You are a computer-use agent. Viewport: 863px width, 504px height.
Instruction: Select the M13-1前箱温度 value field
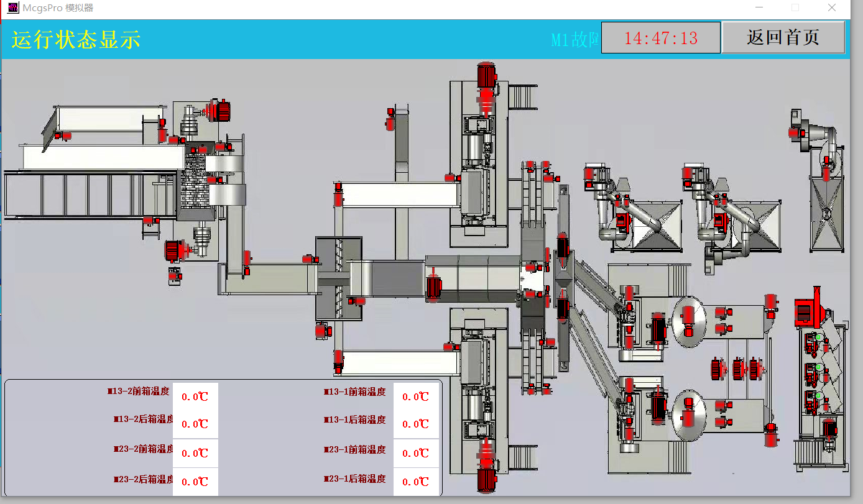coord(416,396)
